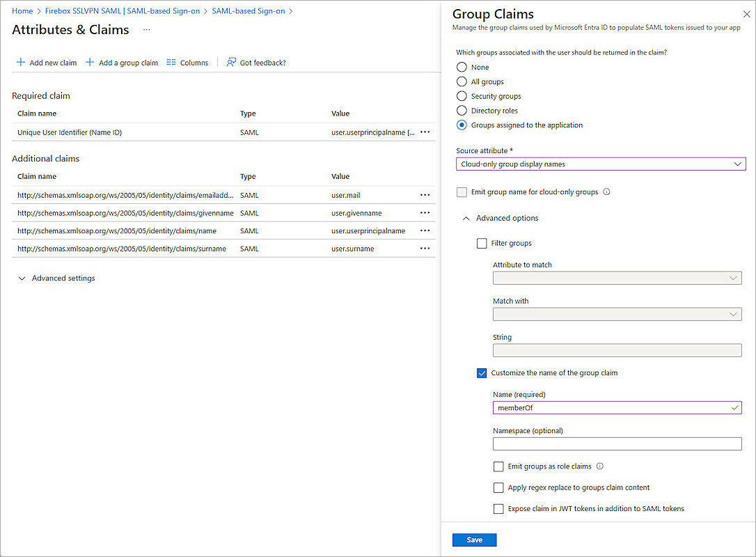Click the ellipsis next to Attributes & Claims heading
Screen dimensions: 756x557
click(146, 30)
